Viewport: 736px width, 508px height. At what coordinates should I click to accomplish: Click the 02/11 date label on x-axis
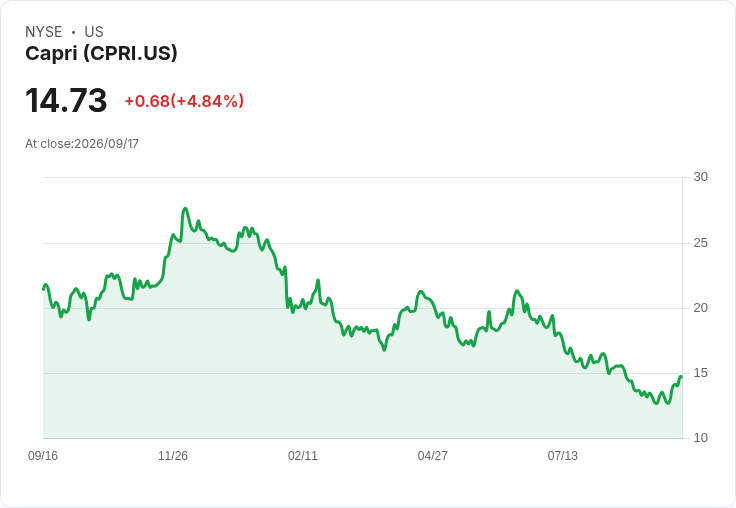(x=303, y=455)
